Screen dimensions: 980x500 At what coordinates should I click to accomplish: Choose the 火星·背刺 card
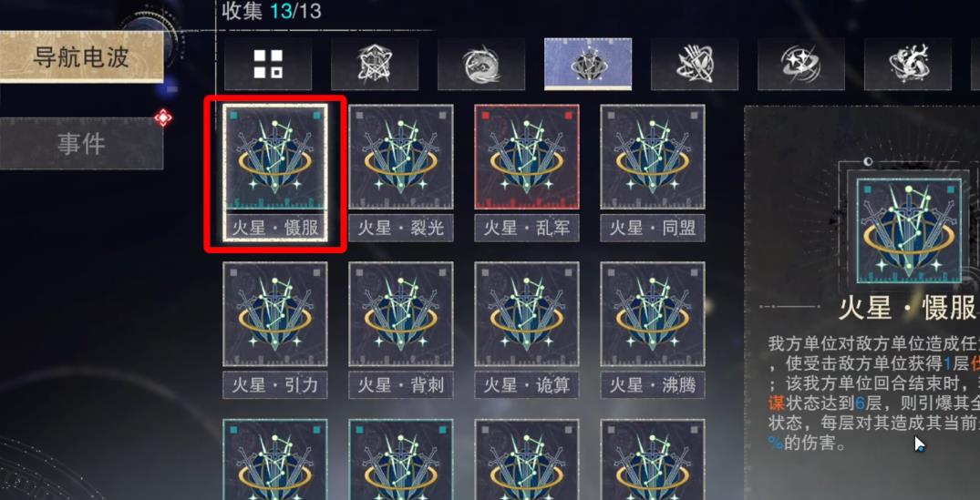click(400, 331)
